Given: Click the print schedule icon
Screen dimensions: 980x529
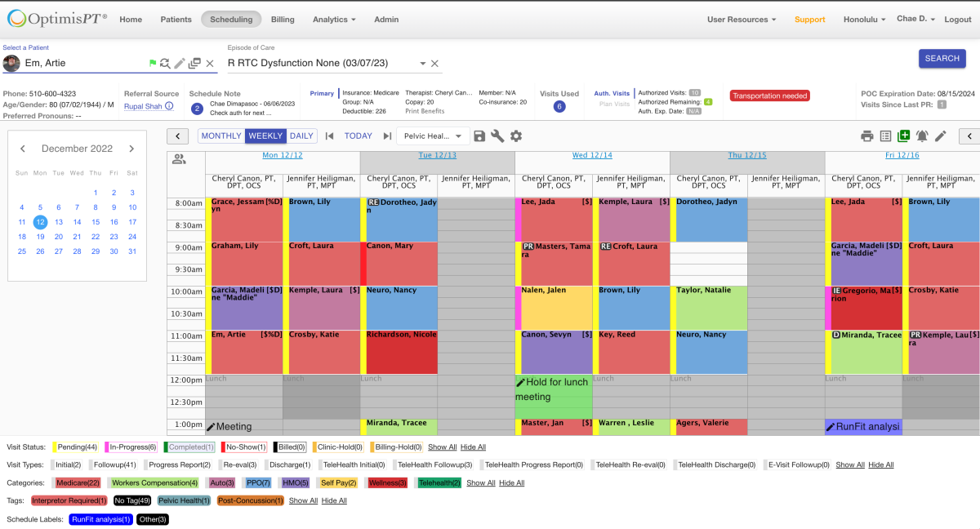Looking at the screenshot, I should tap(866, 136).
